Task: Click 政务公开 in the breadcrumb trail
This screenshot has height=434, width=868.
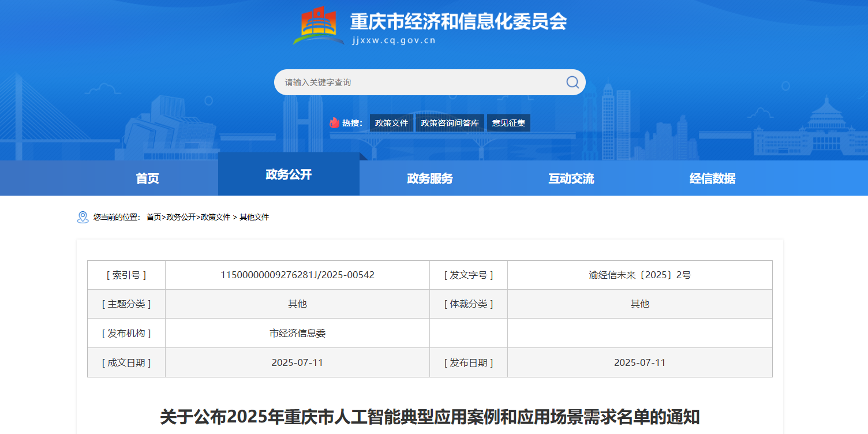Action: coord(181,217)
